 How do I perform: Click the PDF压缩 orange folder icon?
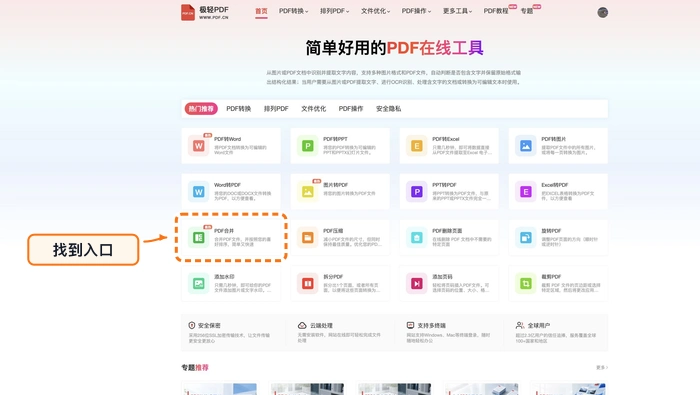[308, 237]
